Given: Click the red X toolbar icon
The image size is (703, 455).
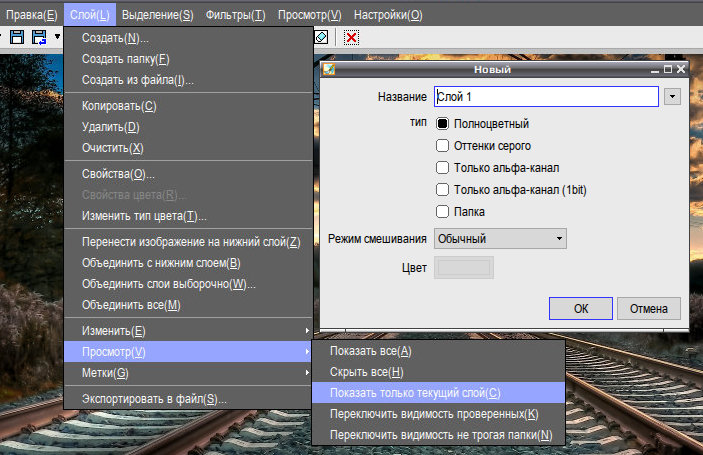Looking at the screenshot, I should pyautogui.click(x=351, y=37).
